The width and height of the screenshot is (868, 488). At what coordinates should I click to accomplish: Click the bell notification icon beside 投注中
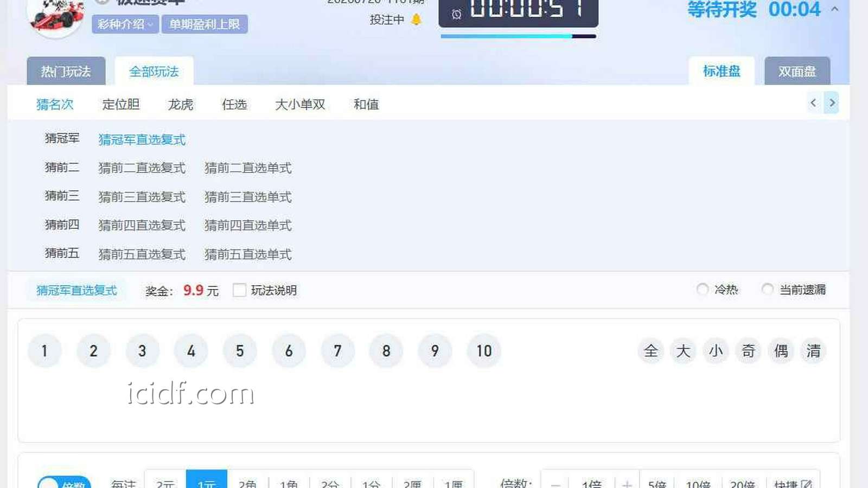pyautogui.click(x=416, y=20)
